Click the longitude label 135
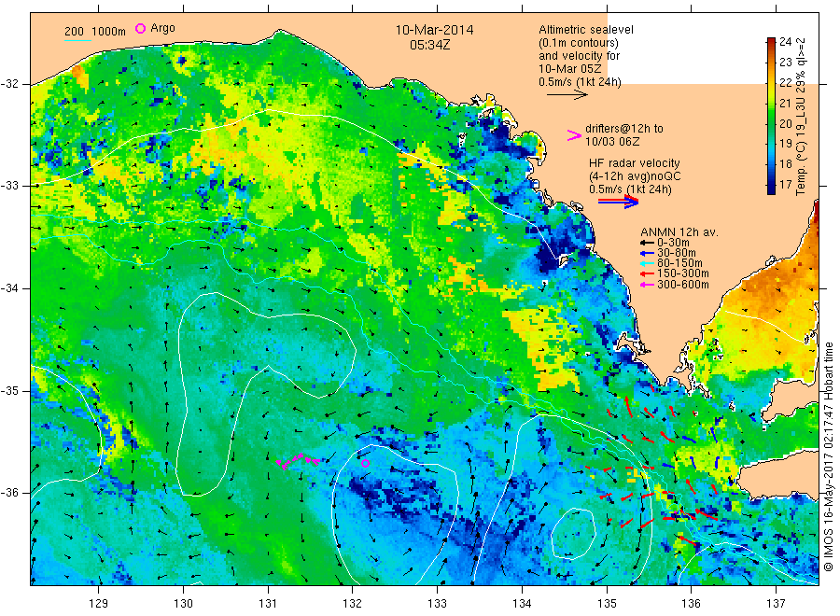The image size is (840, 616). [x=607, y=604]
